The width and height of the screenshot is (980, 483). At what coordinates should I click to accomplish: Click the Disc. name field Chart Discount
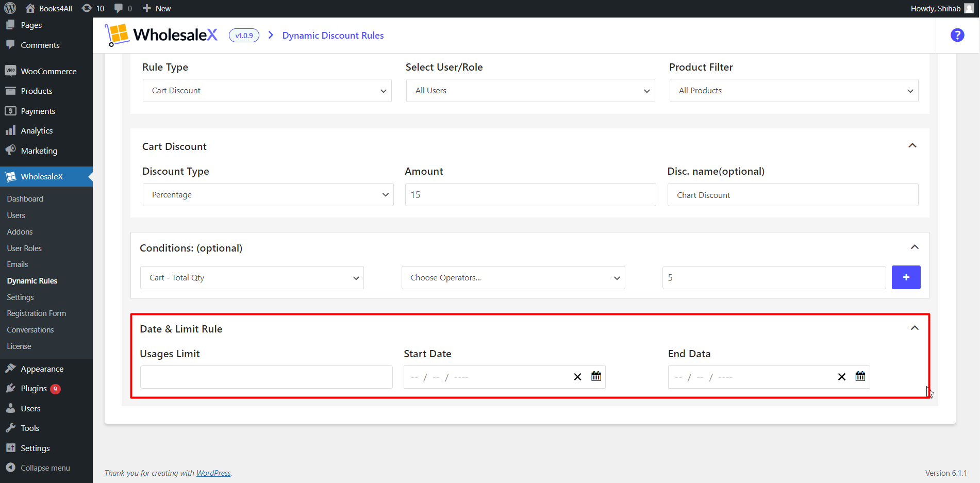[793, 194]
